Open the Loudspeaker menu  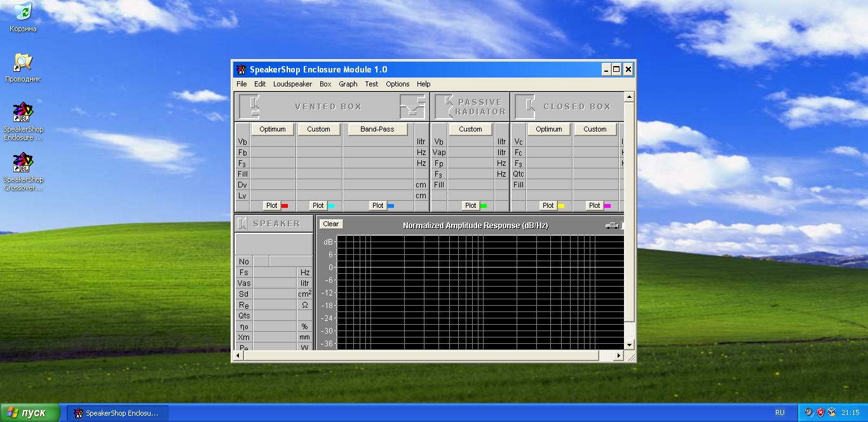click(292, 84)
